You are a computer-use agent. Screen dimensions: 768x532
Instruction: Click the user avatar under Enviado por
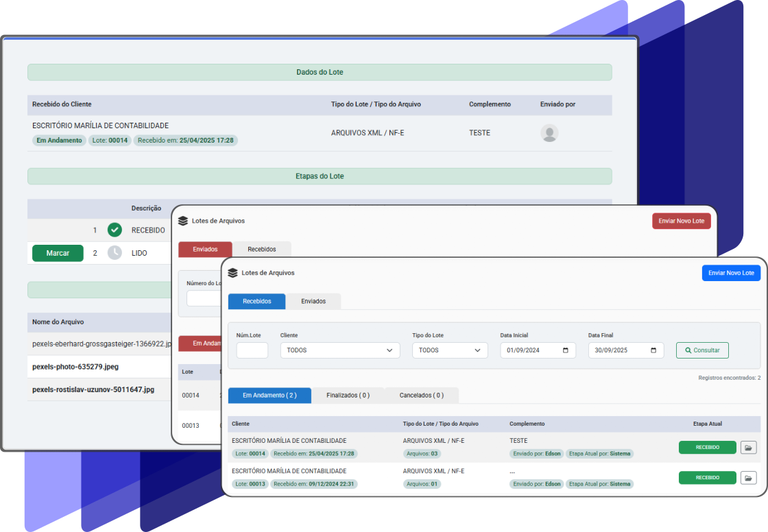549,133
